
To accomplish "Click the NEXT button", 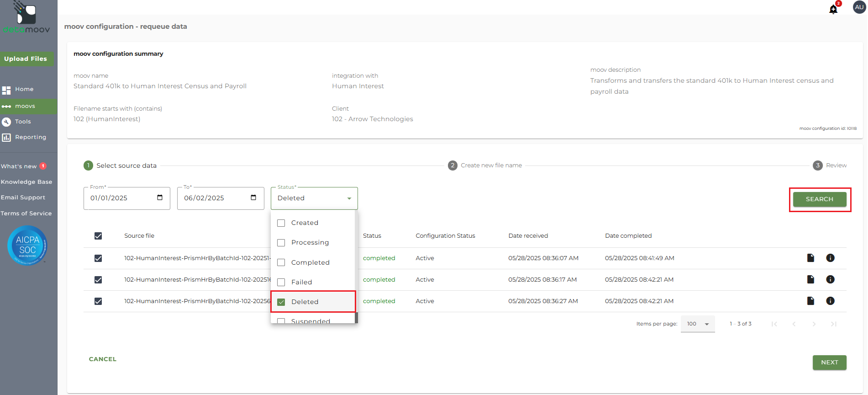I will pos(829,362).
